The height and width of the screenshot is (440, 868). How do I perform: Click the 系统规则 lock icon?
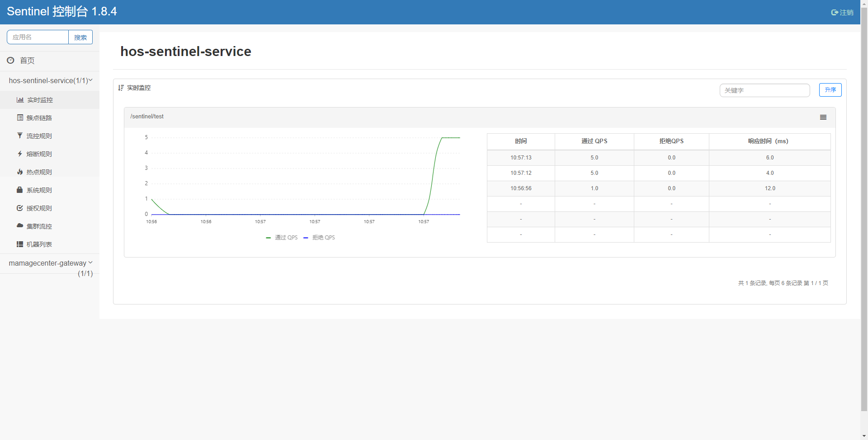pyautogui.click(x=20, y=190)
